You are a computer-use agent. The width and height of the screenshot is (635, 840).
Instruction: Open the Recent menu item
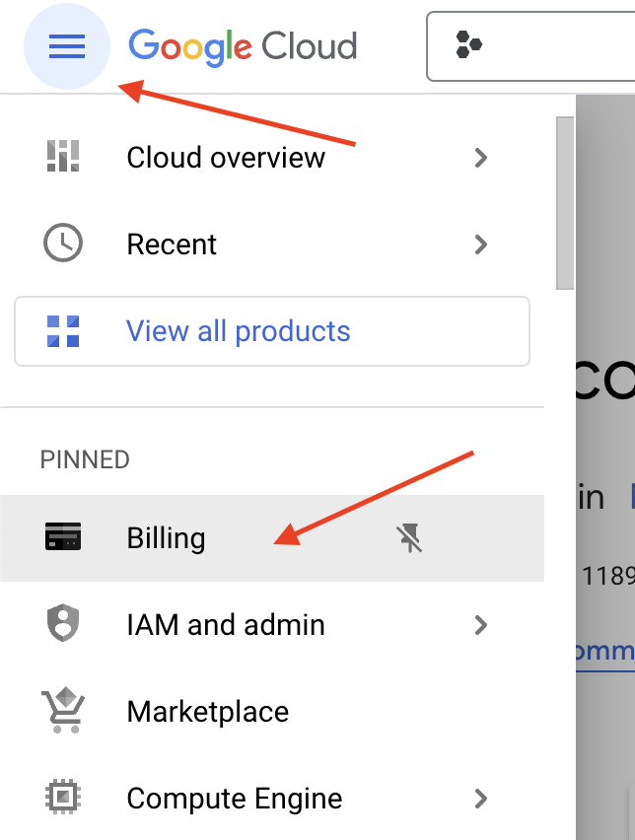272,245
